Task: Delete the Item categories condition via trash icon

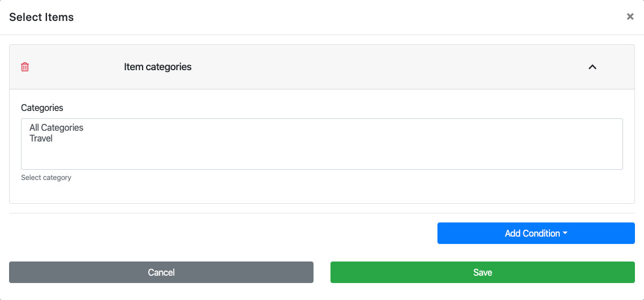Action: (25, 67)
